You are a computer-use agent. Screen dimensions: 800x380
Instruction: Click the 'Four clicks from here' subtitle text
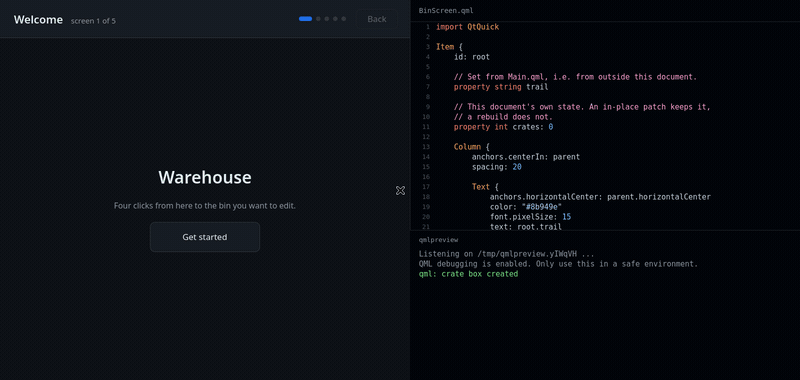[x=205, y=206]
